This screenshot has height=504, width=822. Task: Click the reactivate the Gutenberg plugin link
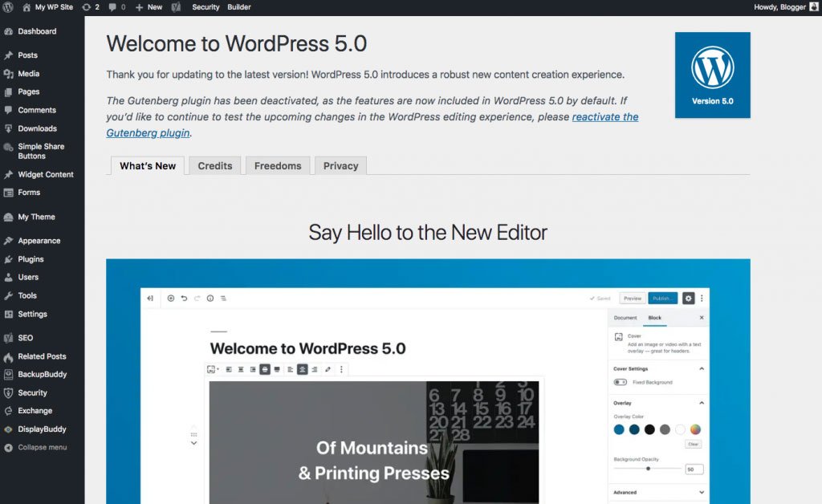605,116
